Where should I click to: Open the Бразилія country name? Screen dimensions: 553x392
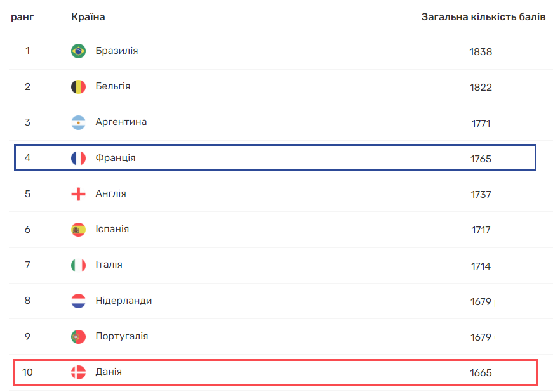[x=117, y=51]
